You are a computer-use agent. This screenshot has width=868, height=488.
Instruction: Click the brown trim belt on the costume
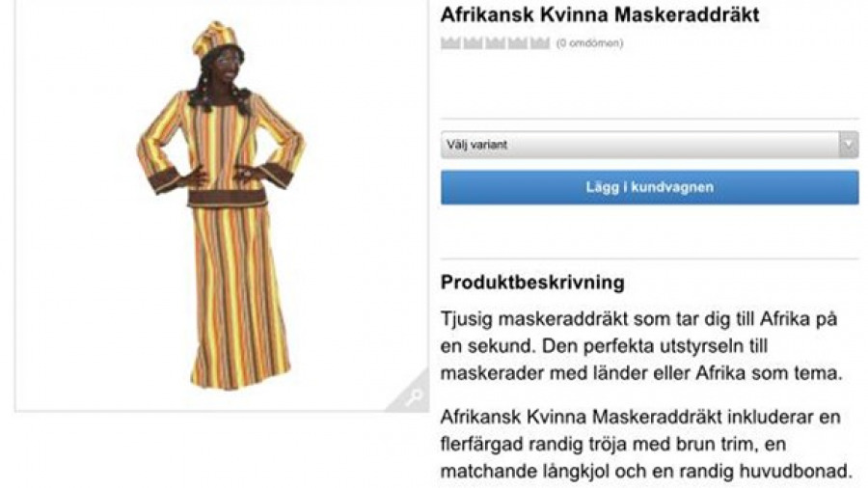pyautogui.click(x=227, y=198)
